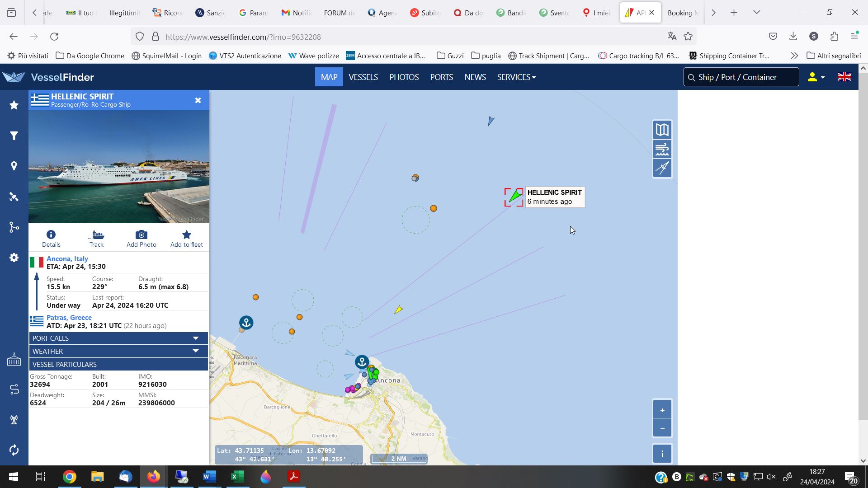Click the browser back arrow
This screenshot has height=488, width=868.
point(14,37)
